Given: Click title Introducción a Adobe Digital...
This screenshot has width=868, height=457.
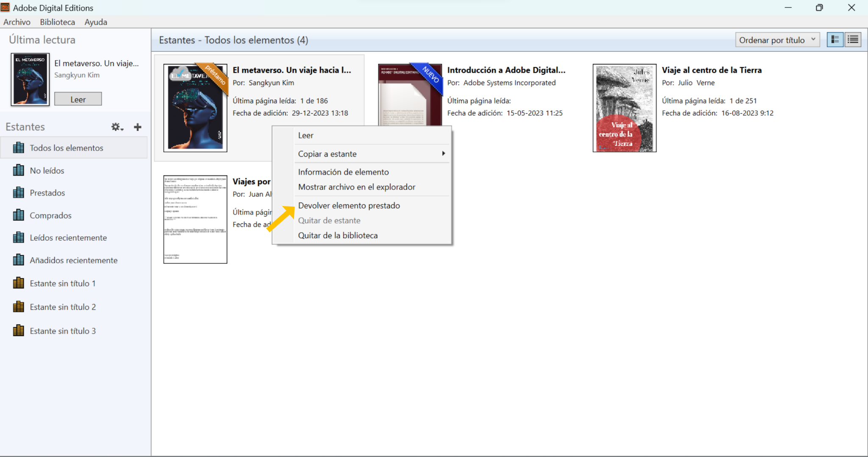Looking at the screenshot, I should [506, 70].
